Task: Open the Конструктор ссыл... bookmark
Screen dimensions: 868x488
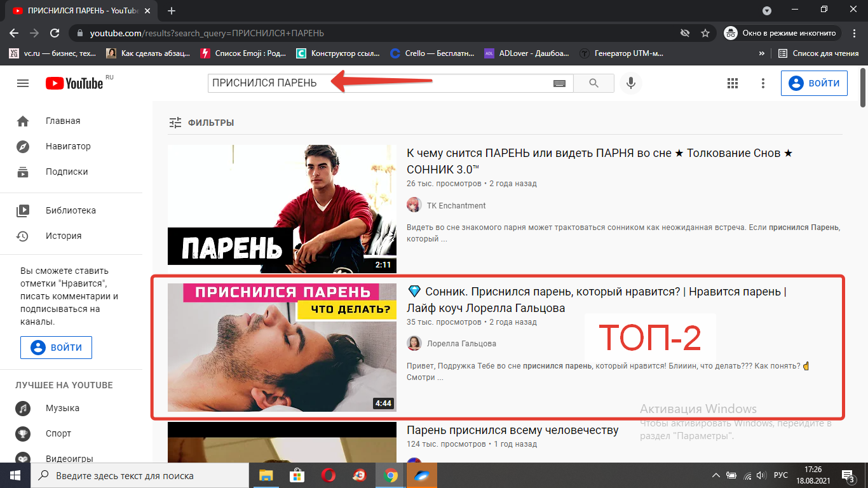Action: 339,53
